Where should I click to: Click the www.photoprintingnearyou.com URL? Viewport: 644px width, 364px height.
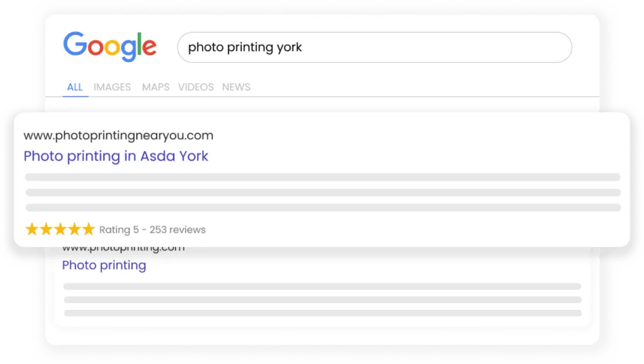click(118, 135)
